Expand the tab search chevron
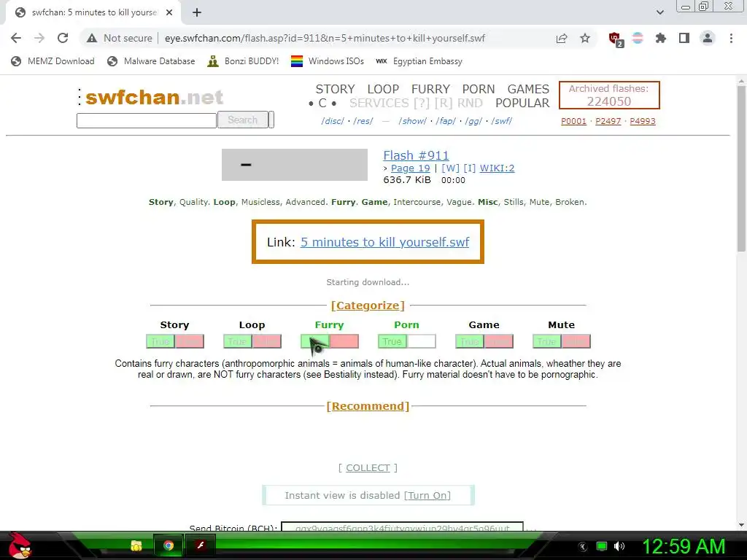Viewport: 747px width, 560px height. point(659,12)
